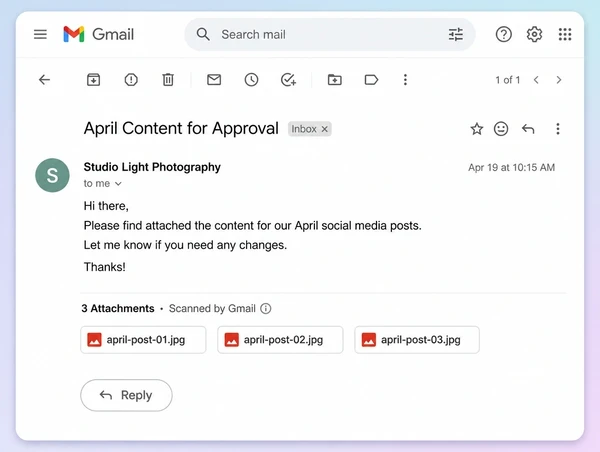The image size is (600, 452).
Task: Archive this email
Action: click(x=93, y=80)
